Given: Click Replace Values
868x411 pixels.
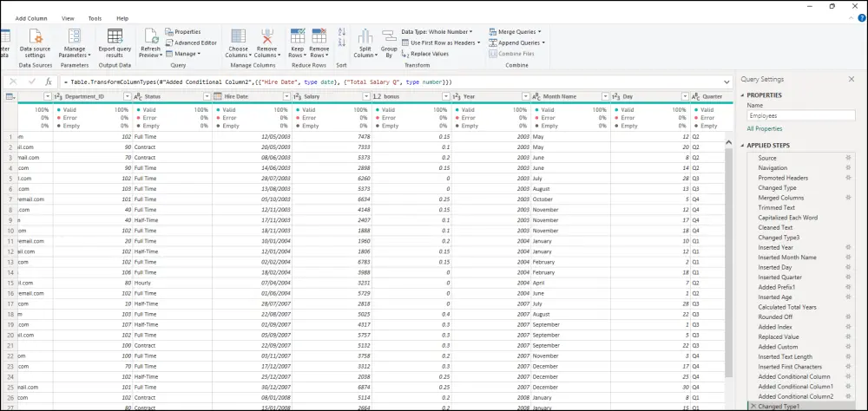Looking at the screenshot, I should (x=424, y=54).
